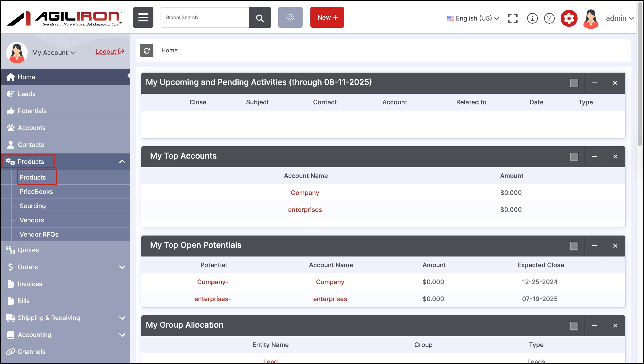The height and width of the screenshot is (364, 644).
Task: Close the My Top Accounts widget
Action: tap(615, 157)
